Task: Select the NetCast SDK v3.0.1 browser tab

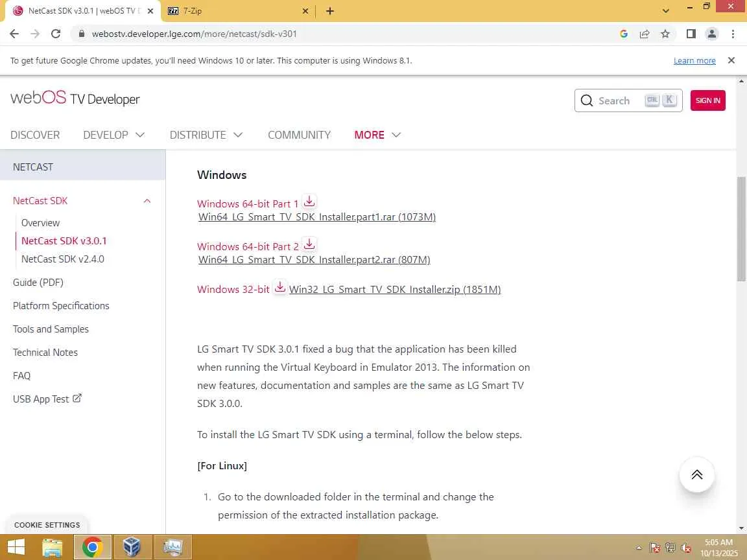Action: click(x=83, y=11)
